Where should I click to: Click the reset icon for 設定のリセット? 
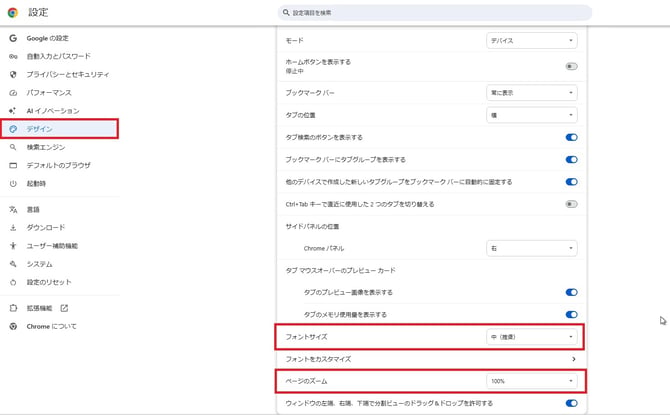tap(13, 282)
